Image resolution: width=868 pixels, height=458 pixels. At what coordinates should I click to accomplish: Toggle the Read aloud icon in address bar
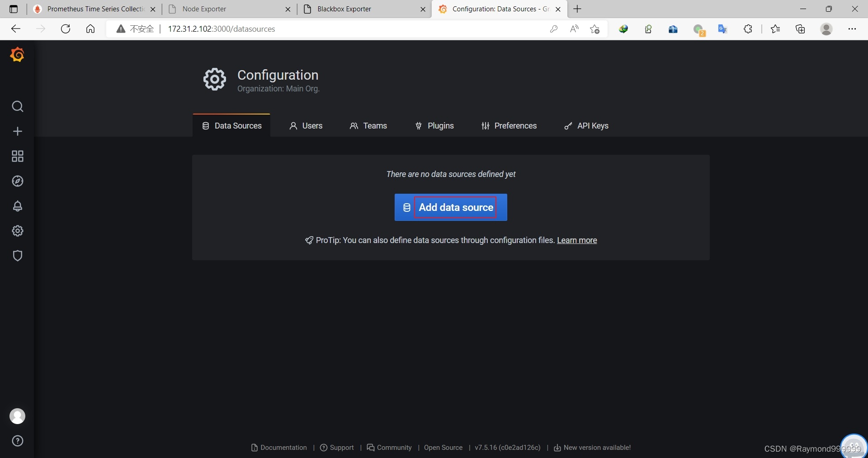(574, 29)
